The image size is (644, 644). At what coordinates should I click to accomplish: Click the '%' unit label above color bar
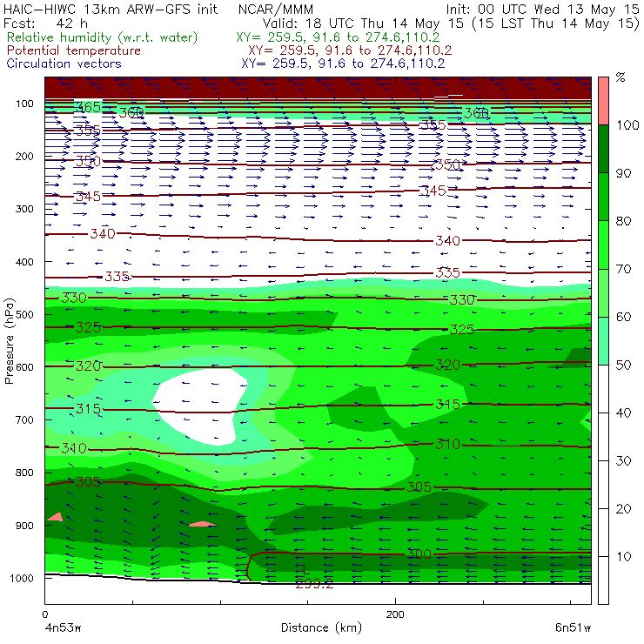click(x=621, y=77)
